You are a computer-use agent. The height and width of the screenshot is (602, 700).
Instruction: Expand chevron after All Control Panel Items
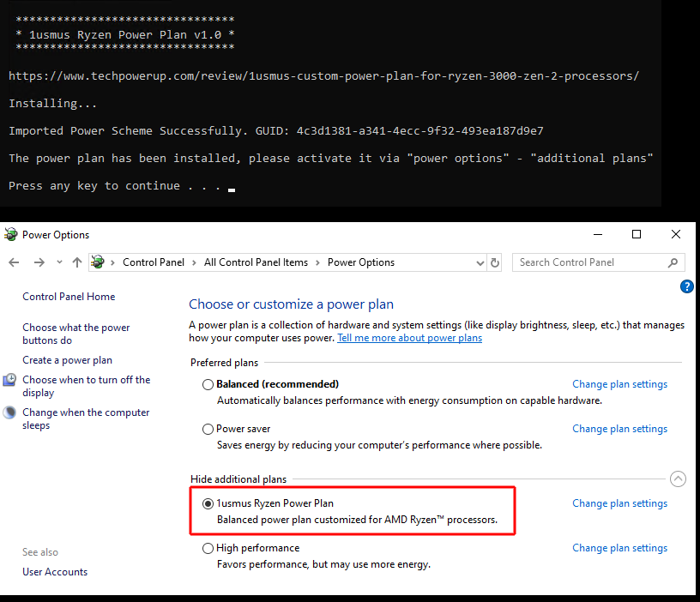(x=318, y=262)
